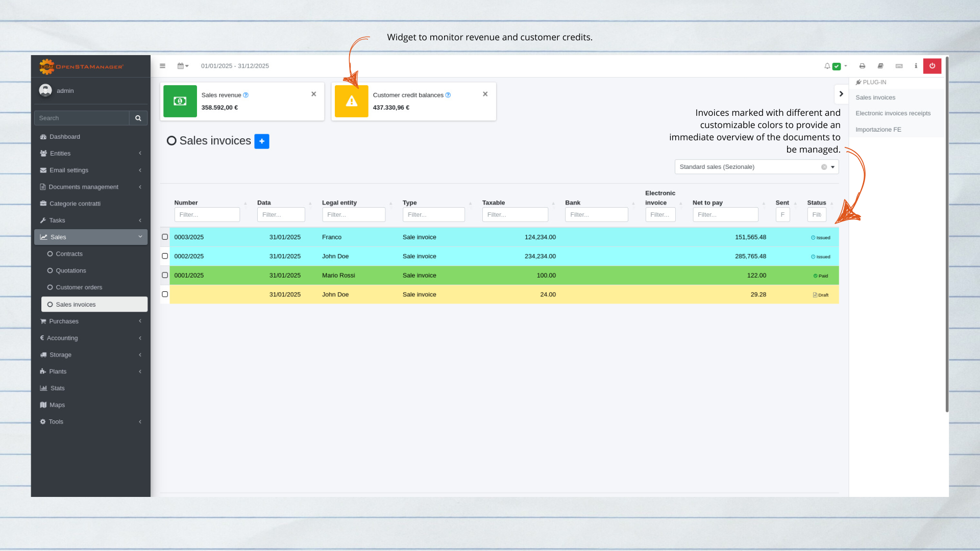Open Stats in sidebar
Image resolution: width=980 pixels, height=551 pixels.
[91, 388]
